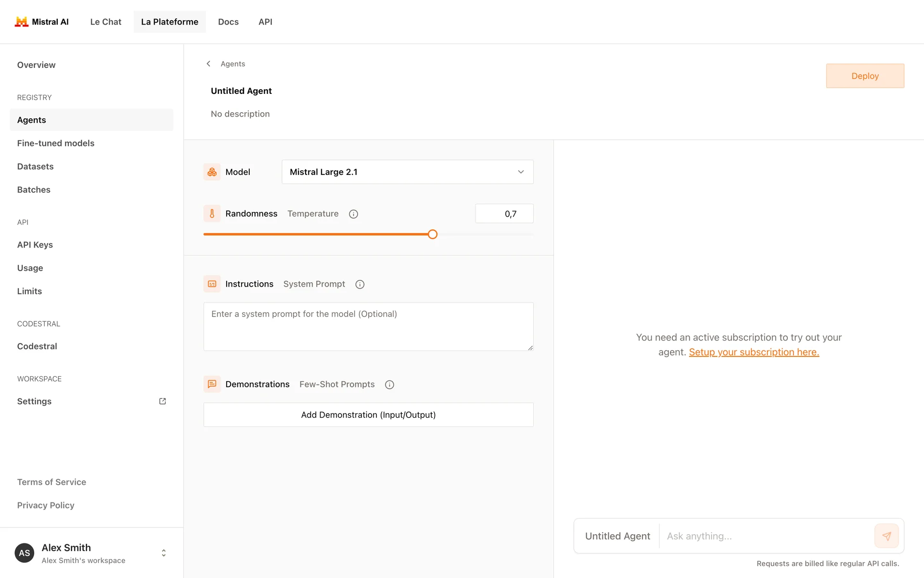Click the Mistral AI logo icon

pos(22,22)
